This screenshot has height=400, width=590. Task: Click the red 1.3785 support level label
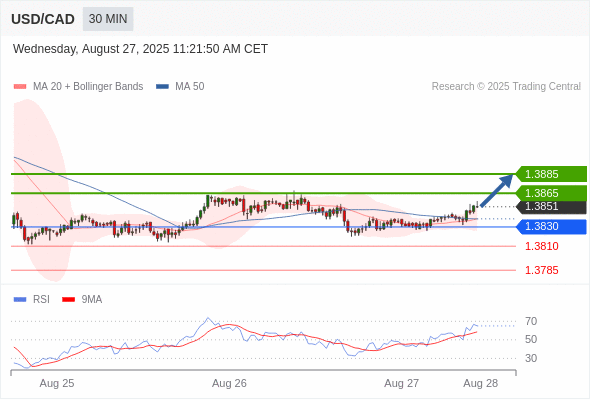coord(542,270)
